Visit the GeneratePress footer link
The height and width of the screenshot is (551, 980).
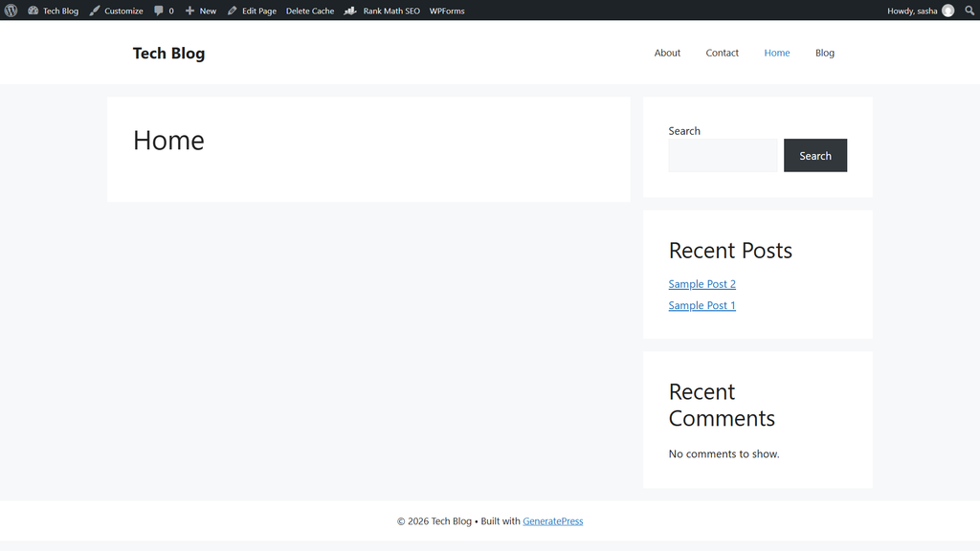click(552, 521)
